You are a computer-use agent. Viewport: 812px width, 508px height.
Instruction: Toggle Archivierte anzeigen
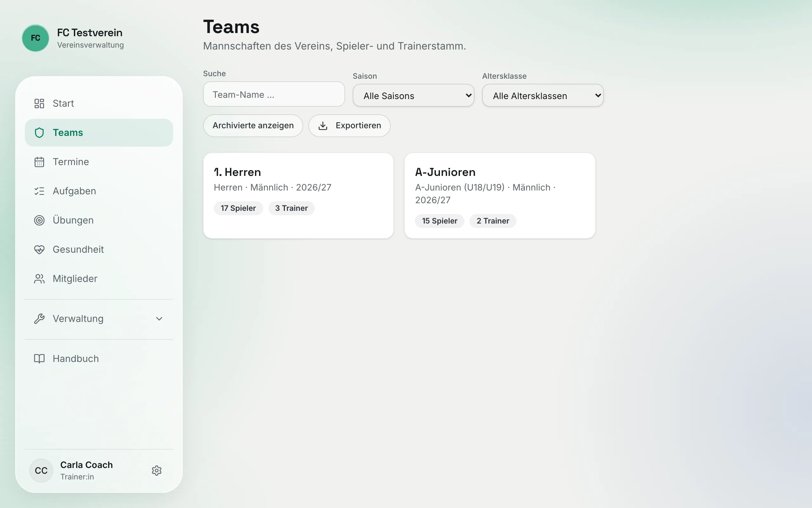pos(253,126)
